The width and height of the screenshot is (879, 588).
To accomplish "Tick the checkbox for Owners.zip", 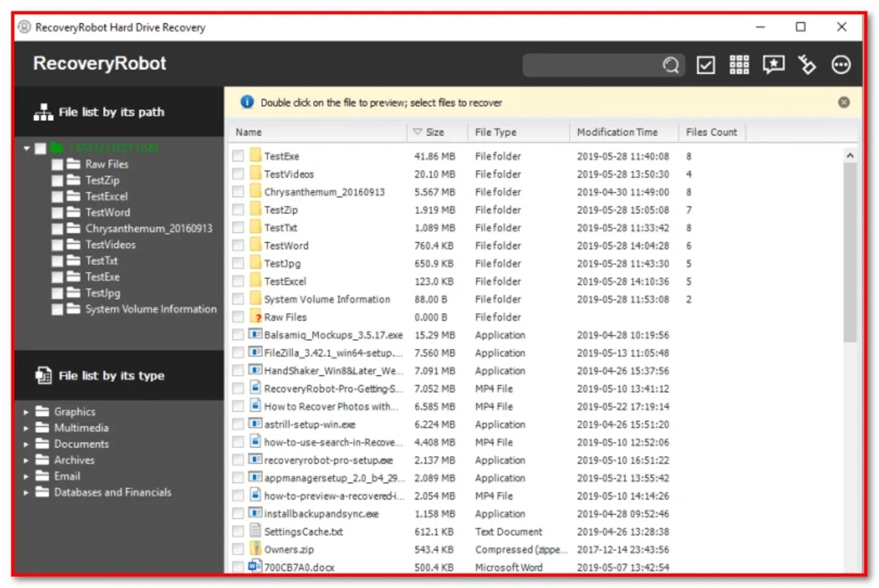I will 238,549.
